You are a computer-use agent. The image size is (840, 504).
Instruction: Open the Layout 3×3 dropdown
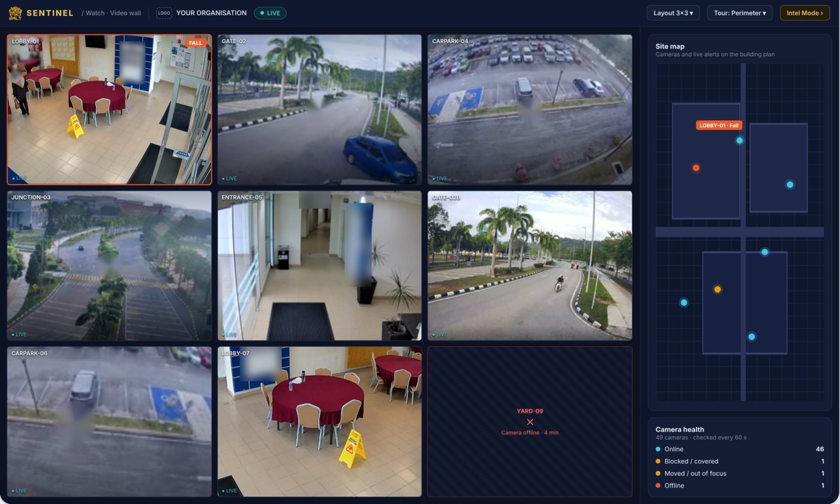673,13
